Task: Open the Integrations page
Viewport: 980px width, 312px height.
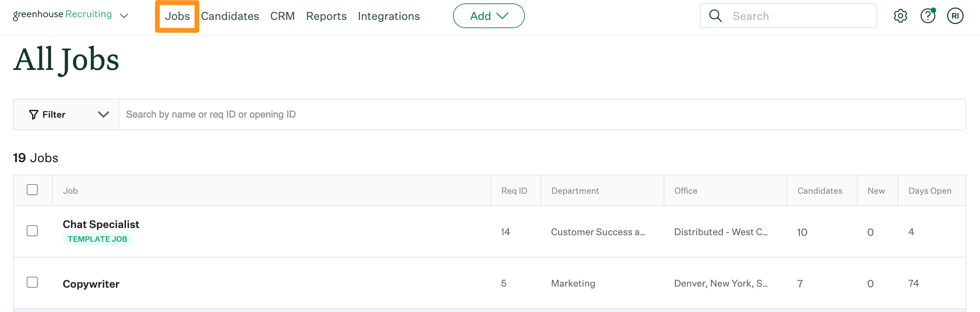Action: click(388, 16)
